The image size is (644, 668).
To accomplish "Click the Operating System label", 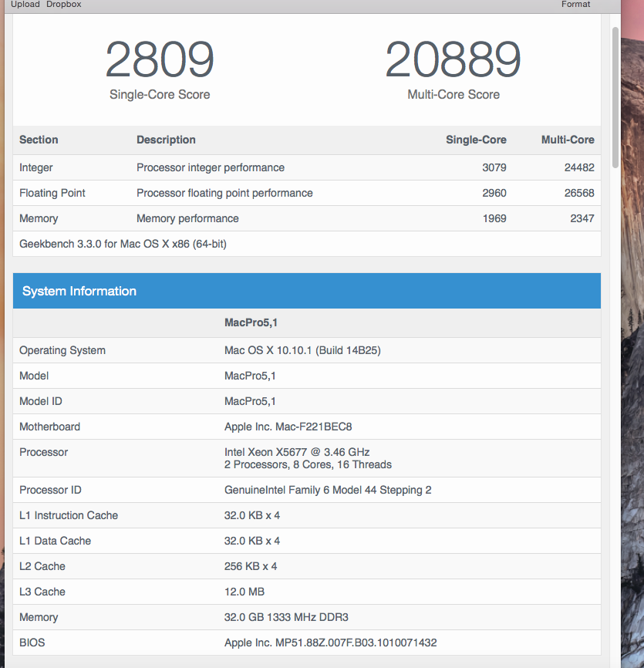I will click(62, 350).
